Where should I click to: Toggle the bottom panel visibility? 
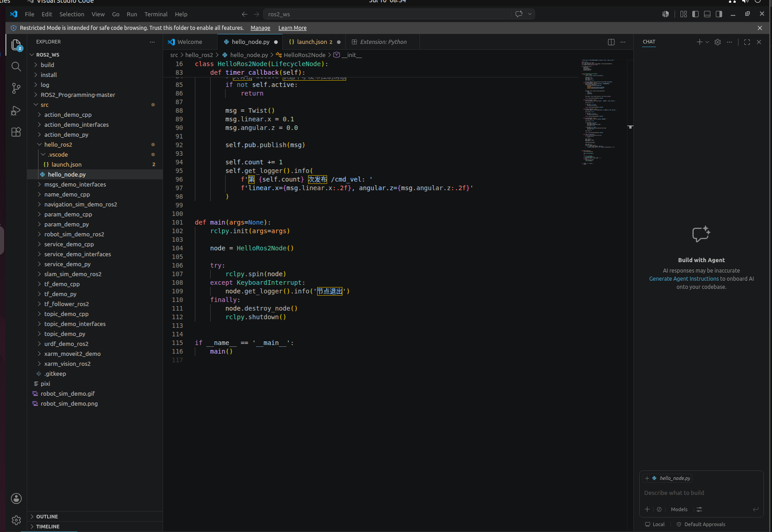tap(707, 14)
